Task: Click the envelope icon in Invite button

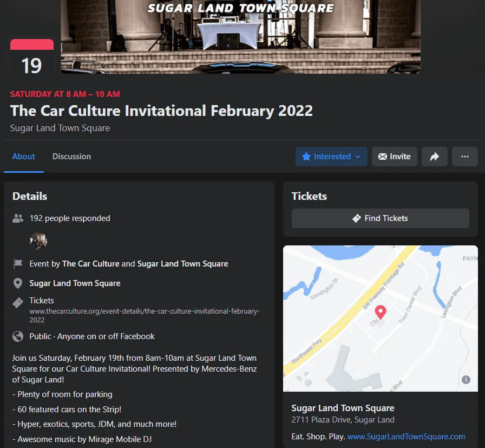Action: [383, 157]
